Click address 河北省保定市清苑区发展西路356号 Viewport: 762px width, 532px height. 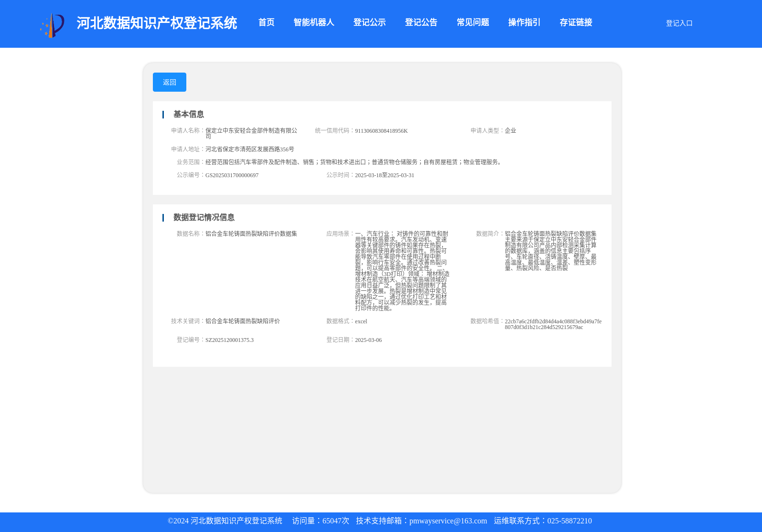point(250,149)
